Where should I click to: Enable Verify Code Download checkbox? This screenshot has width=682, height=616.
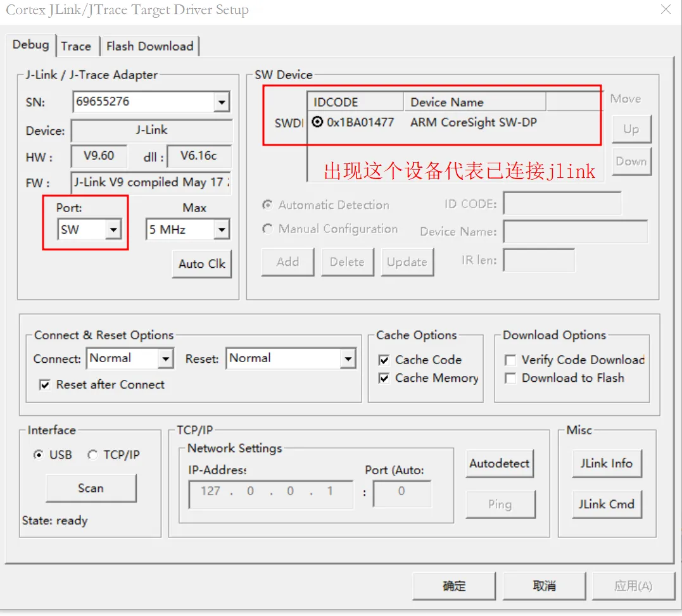tap(510, 360)
